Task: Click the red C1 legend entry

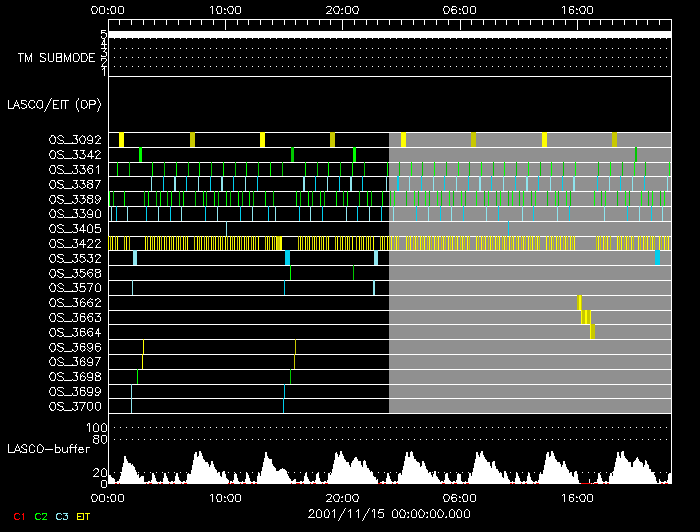Action: (x=17, y=516)
